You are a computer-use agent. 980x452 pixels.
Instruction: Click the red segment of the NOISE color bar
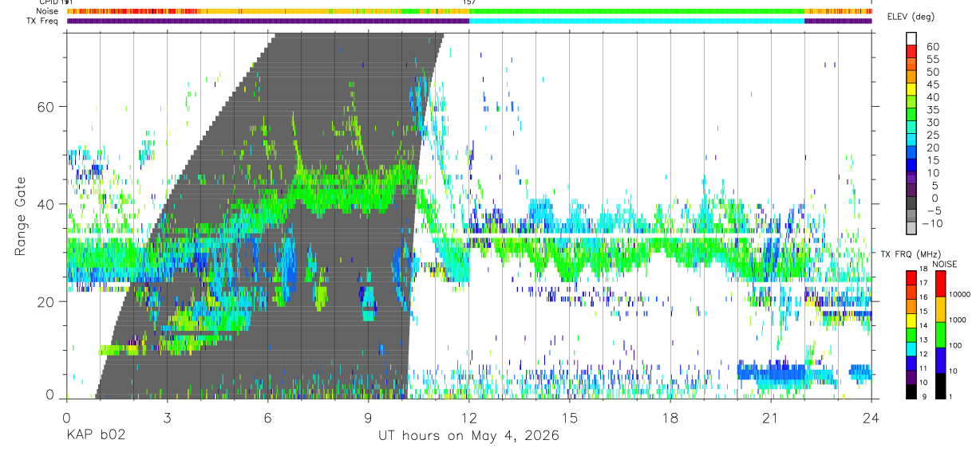tap(941, 283)
